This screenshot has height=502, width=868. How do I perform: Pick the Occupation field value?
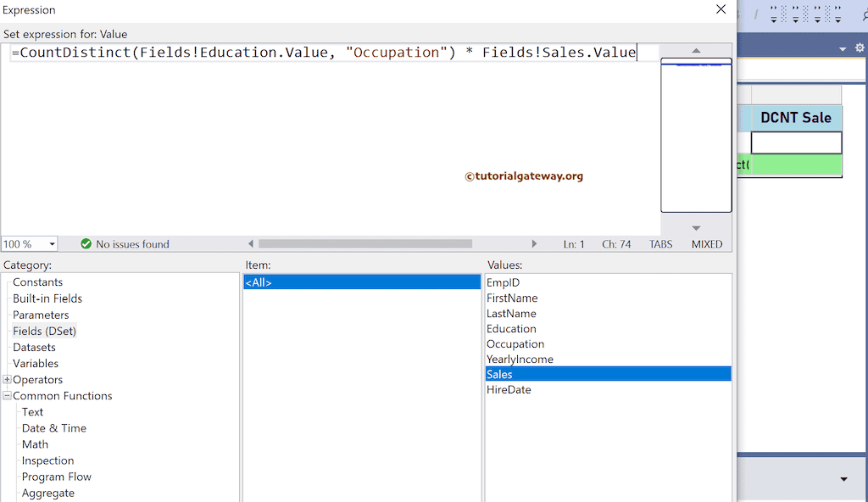click(x=515, y=344)
